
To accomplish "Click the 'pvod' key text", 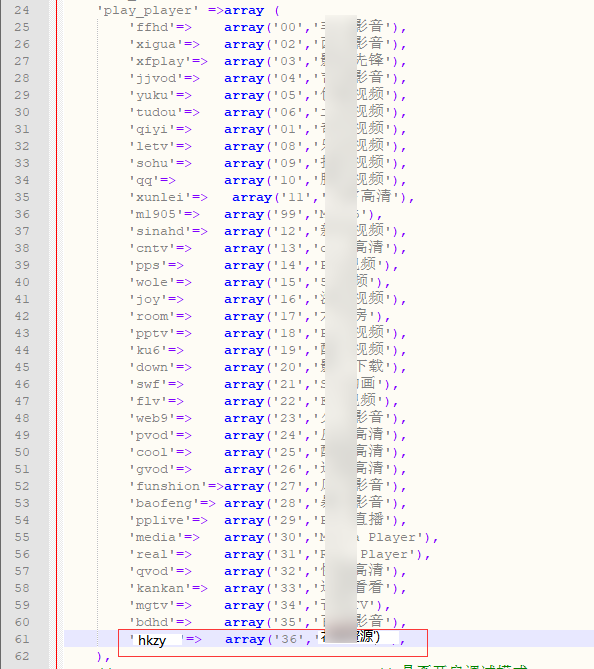I will [152, 436].
